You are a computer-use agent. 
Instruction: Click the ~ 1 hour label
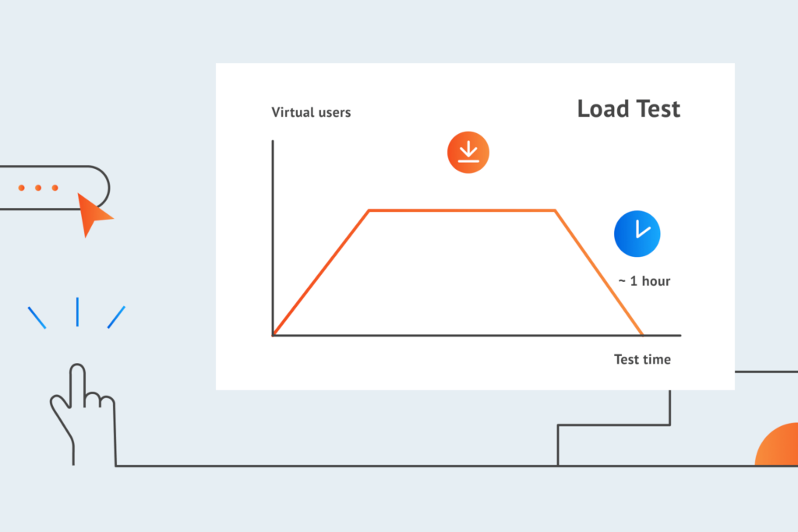[644, 281]
